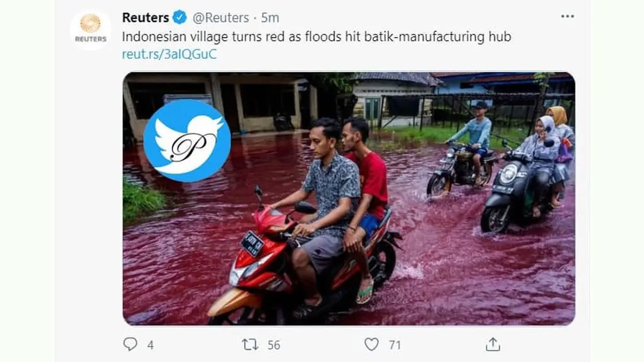Like the tweet with the heart icon
The image size is (644, 362).
pyautogui.click(x=371, y=344)
